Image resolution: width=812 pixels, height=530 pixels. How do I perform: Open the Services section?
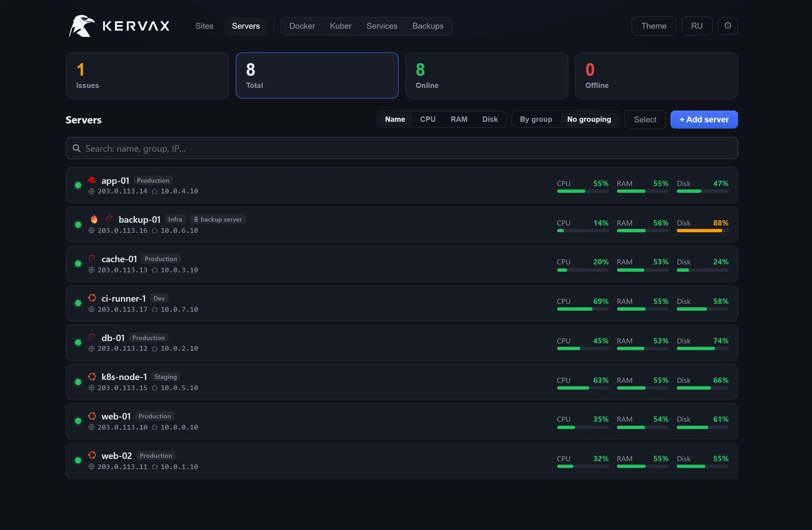click(x=382, y=26)
